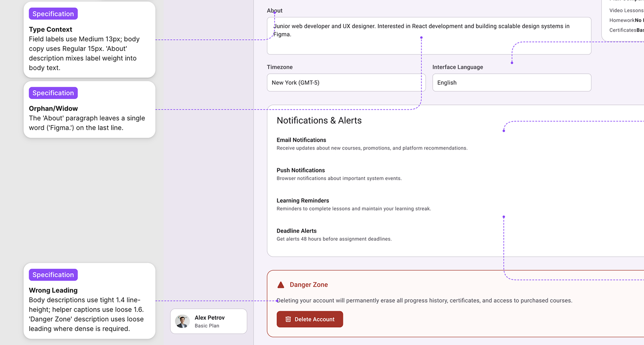Click the Specification badge above Type Context
644x345 pixels.
point(53,14)
